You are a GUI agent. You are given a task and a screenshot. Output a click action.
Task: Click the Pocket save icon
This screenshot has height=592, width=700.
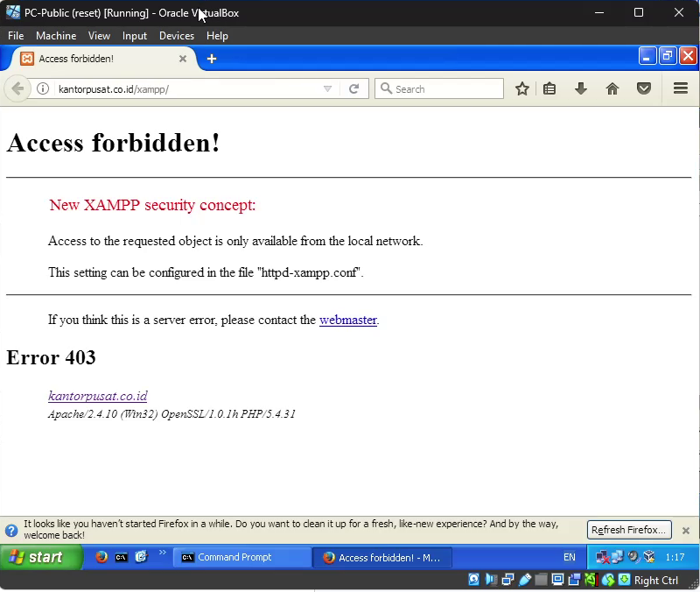click(644, 89)
